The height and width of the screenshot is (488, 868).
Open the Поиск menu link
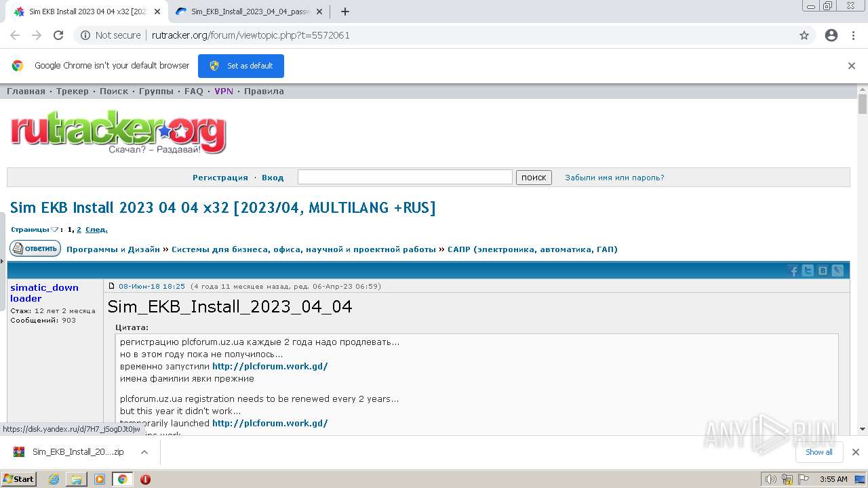[114, 91]
